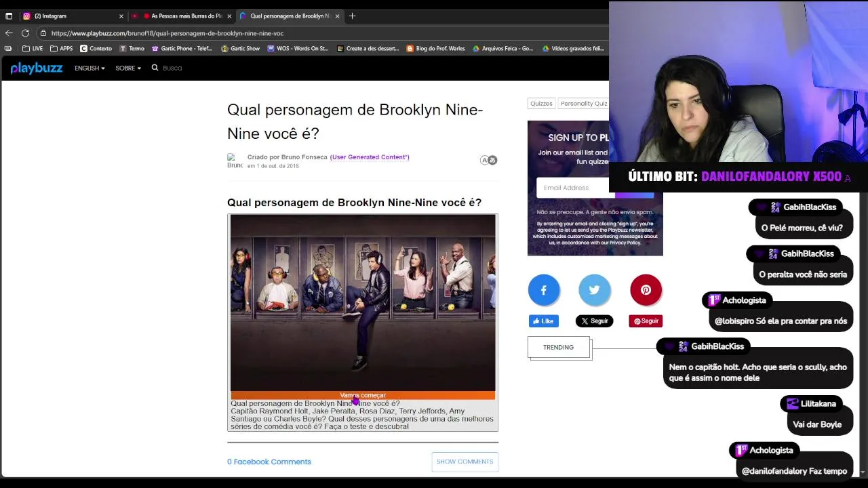Click Bruno Fonseca author avatar
Image resolution: width=868 pixels, height=488 pixels.
[x=235, y=161]
